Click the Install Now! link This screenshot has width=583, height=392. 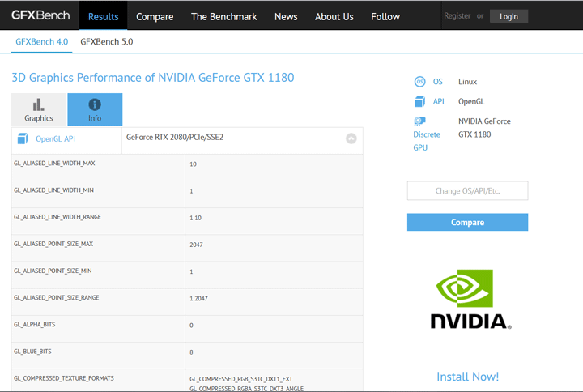click(x=467, y=377)
